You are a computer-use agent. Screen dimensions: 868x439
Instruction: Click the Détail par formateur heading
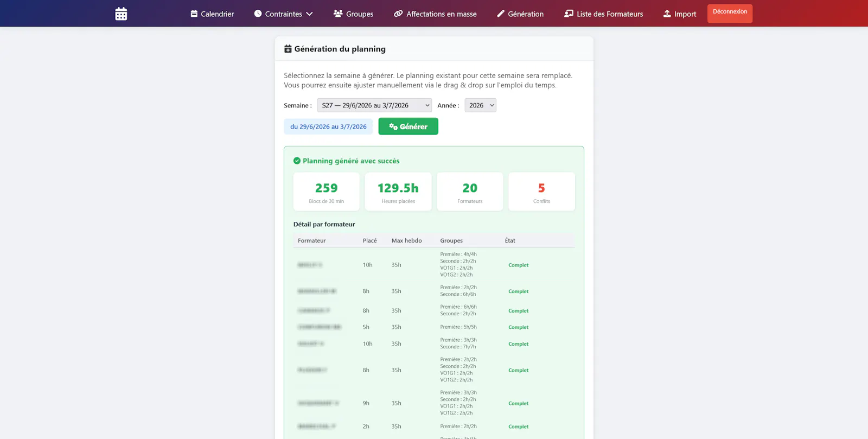click(x=324, y=224)
